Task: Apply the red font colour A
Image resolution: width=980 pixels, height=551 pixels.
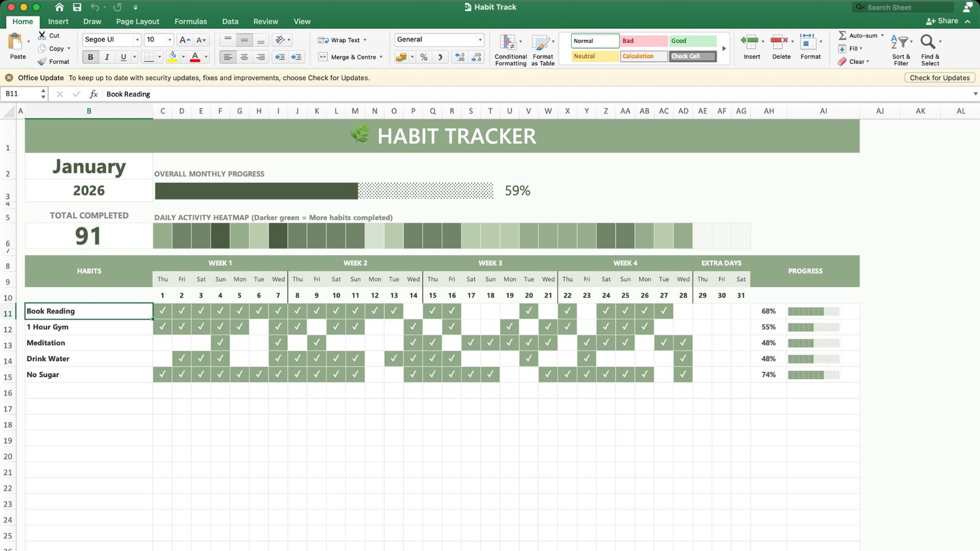Action: [195, 57]
